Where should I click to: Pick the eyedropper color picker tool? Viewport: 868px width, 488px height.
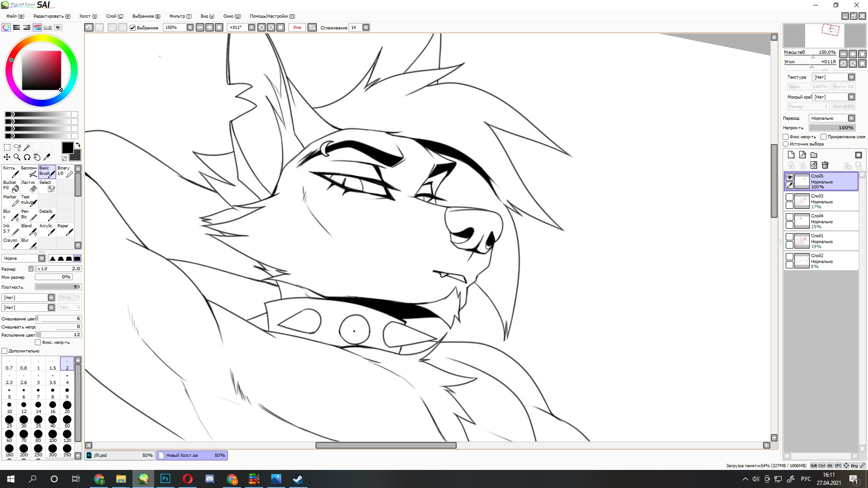[x=47, y=157]
